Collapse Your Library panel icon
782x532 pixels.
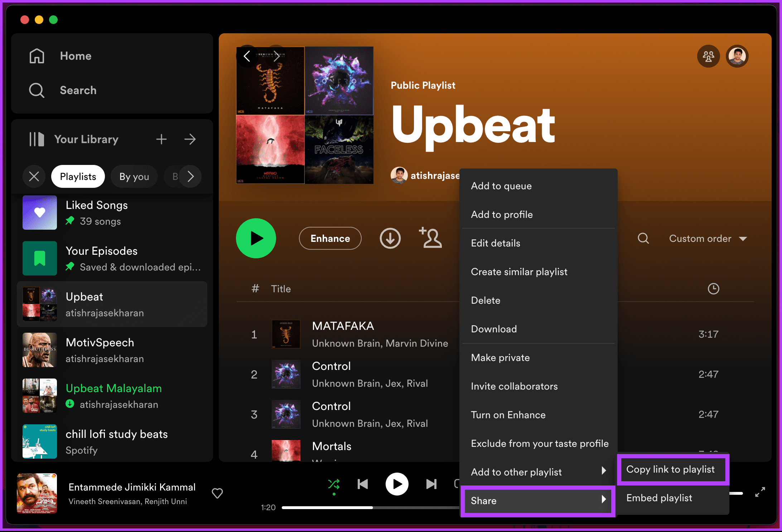coord(37,139)
